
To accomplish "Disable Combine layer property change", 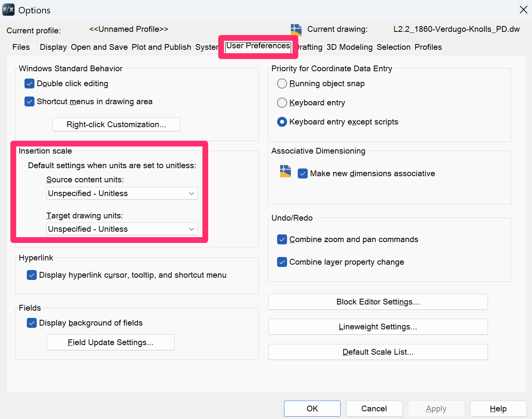I will [282, 262].
